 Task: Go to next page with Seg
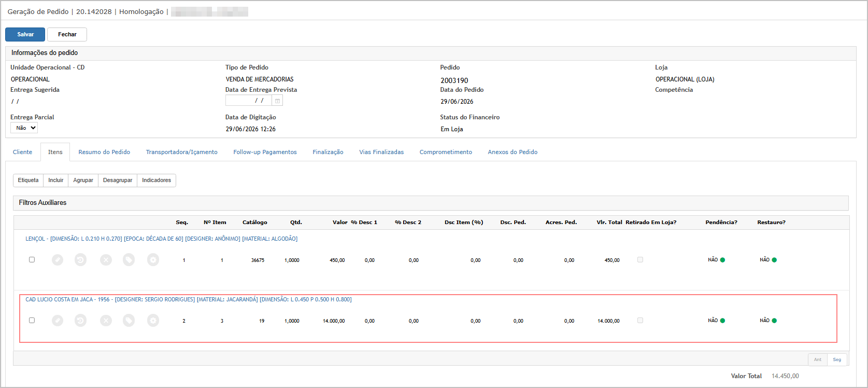pos(837,359)
